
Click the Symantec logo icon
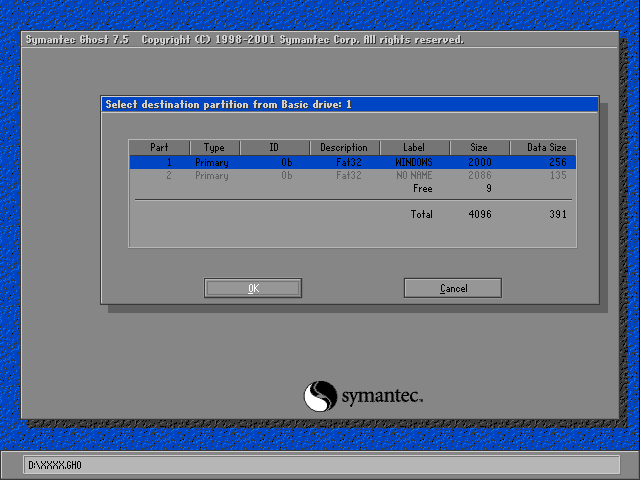(320, 396)
